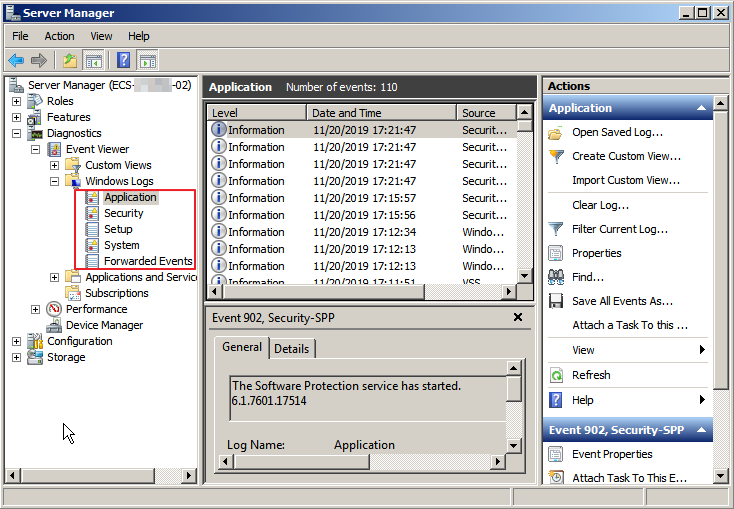
Task: Collapse the Windows Logs node
Action: point(55,181)
